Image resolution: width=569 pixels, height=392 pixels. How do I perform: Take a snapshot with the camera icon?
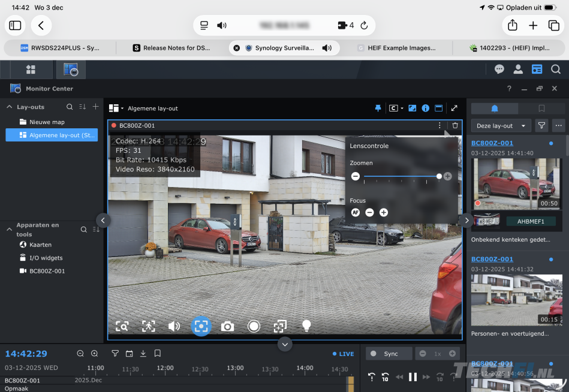coord(227,325)
